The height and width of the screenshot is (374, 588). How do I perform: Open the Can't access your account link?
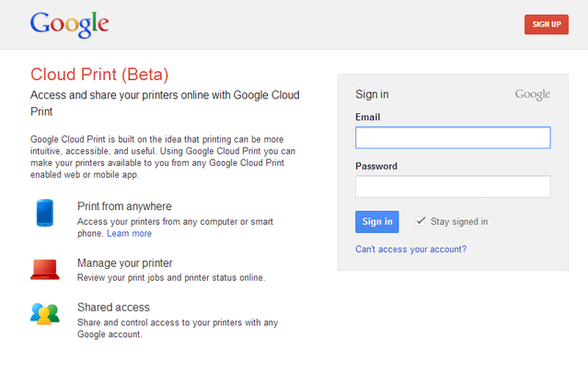(x=411, y=249)
